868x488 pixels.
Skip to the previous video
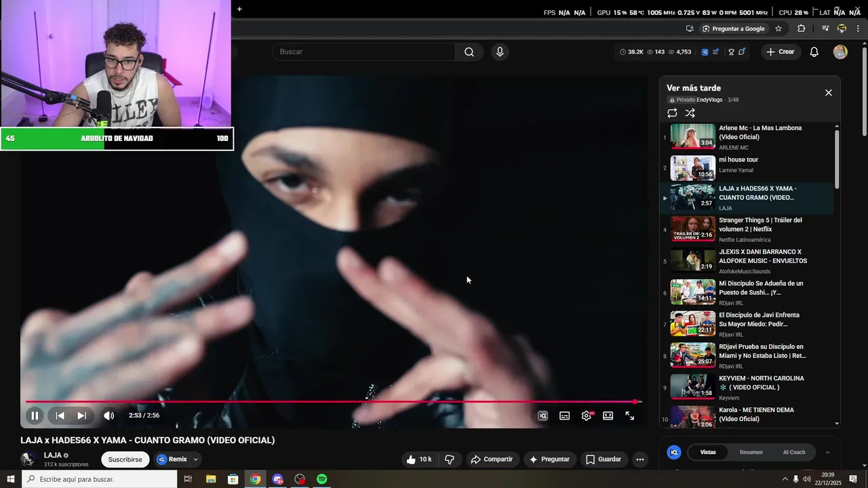click(x=60, y=415)
